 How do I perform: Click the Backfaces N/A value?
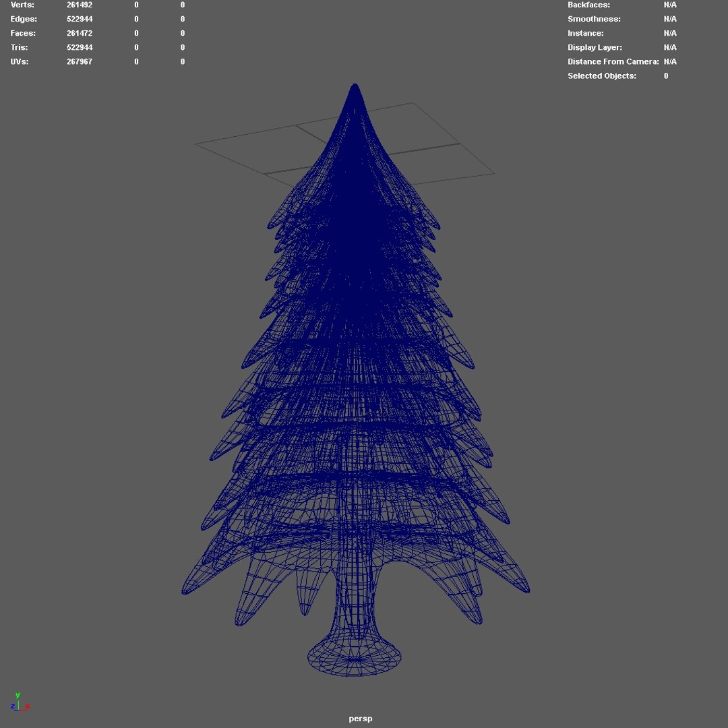[670, 5]
